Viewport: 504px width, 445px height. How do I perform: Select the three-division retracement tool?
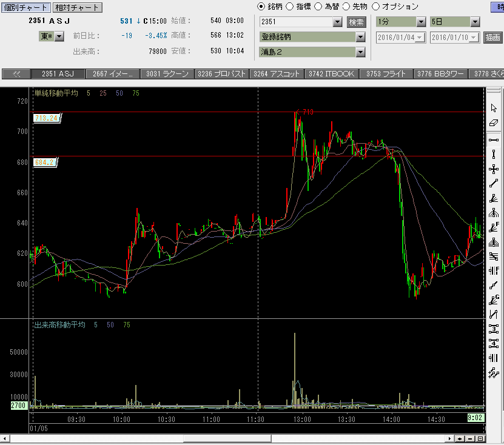(x=494, y=329)
